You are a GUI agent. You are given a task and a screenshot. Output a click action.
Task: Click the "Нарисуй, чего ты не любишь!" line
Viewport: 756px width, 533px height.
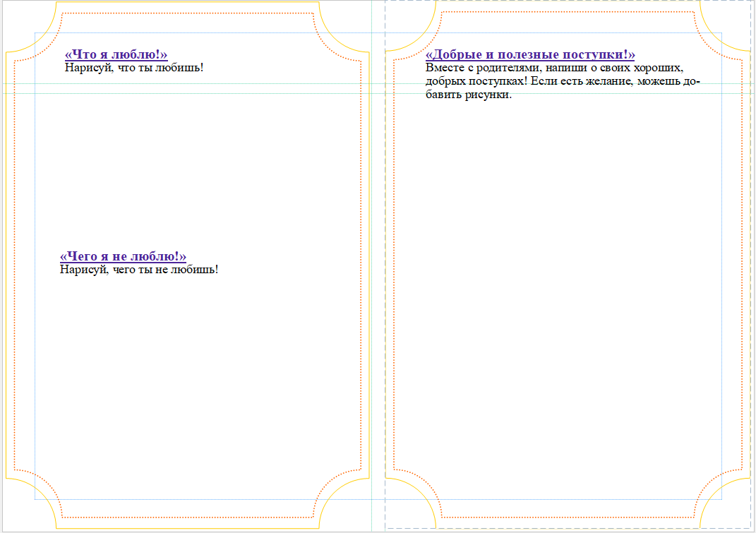[x=138, y=269]
